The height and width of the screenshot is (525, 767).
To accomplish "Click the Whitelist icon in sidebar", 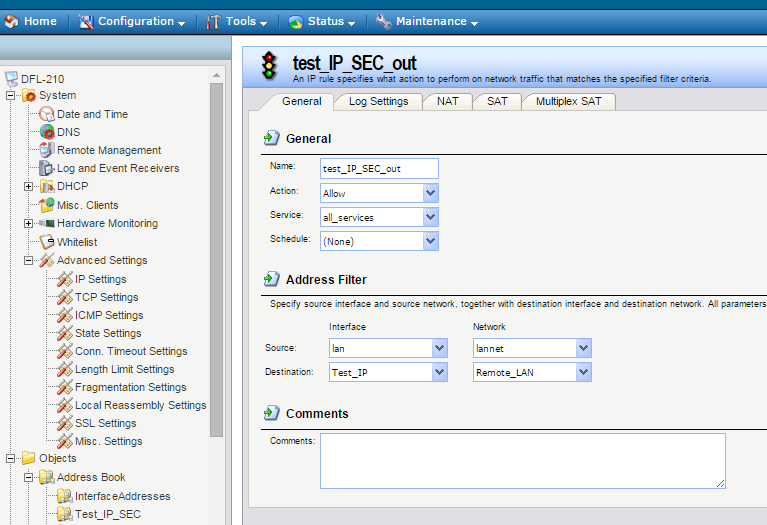I will pos(47,242).
